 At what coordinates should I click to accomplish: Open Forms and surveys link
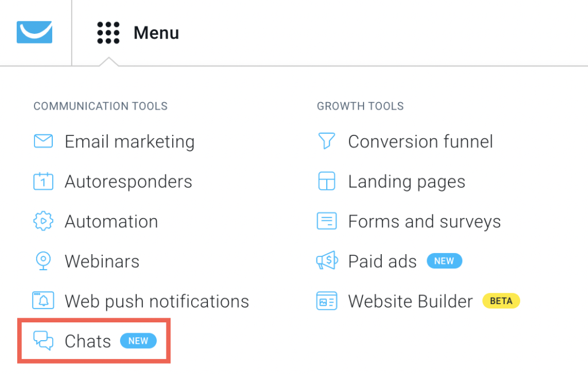[424, 221]
